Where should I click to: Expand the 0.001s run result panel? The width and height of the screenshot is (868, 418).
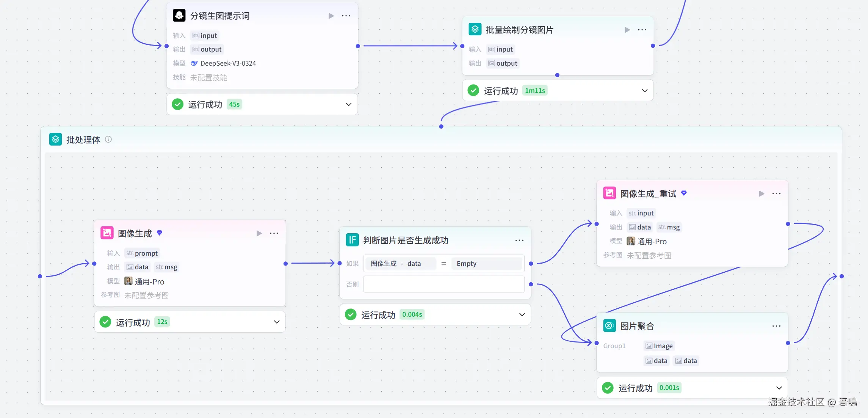[x=779, y=388]
